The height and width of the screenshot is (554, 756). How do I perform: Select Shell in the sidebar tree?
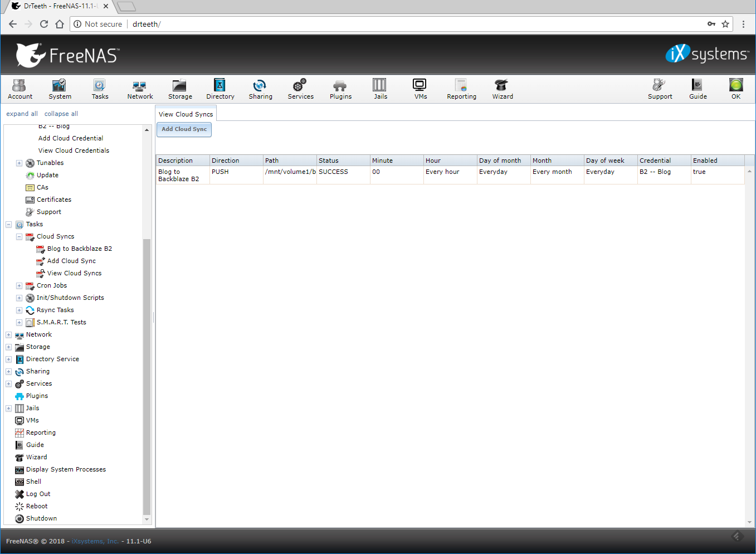coord(33,482)
